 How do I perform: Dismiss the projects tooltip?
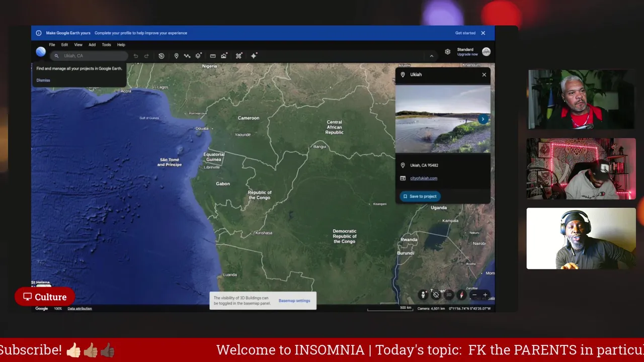click(43, 80)
